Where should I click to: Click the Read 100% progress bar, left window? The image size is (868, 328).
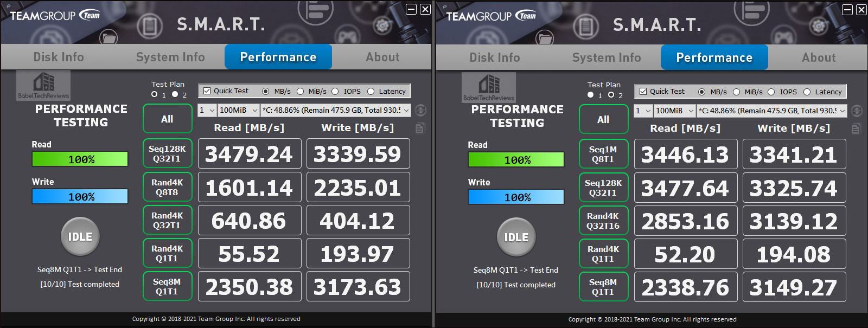click(x=80, y=159)
